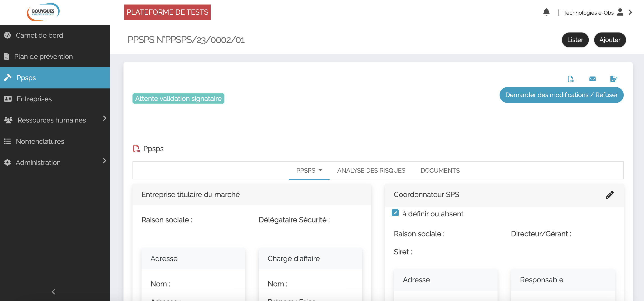This screenshot has height=301, width=644.
Task: Open Carnet de bord in the sidebar
Action: tap(39, 35)
